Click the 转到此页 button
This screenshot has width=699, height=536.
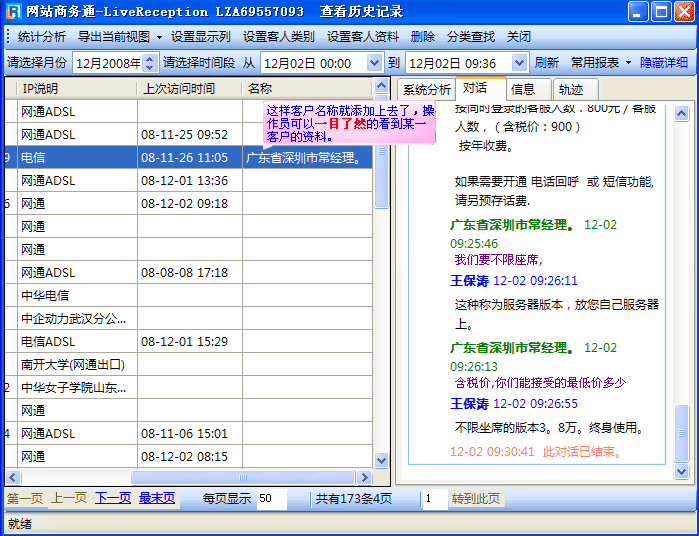pos(475,498)
